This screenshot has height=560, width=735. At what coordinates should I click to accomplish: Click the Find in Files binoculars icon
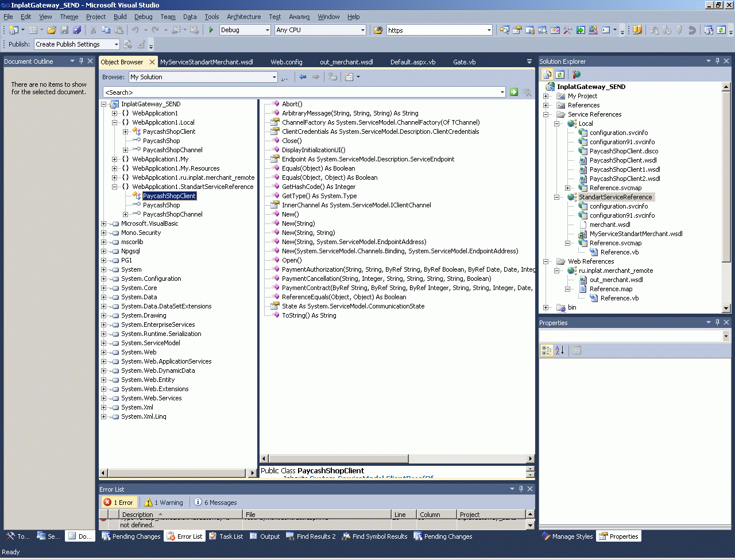tap(378, 30)
